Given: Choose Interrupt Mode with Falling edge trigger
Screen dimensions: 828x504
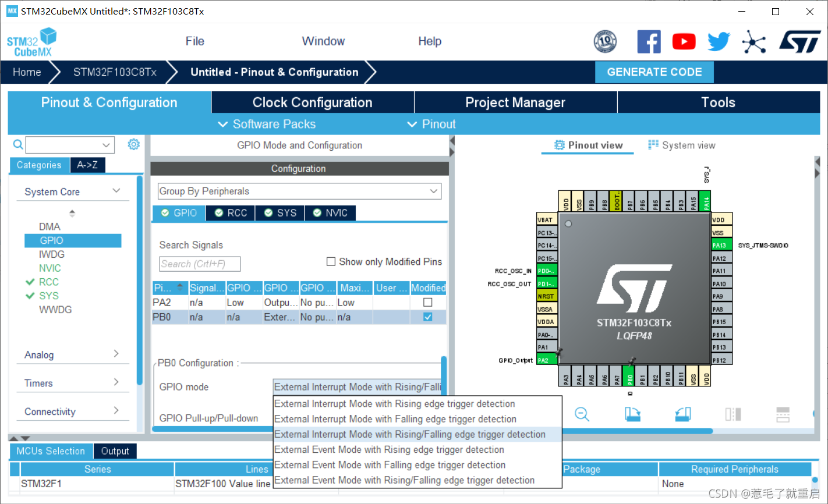Looking at the screenshot, I should [x=417, y=419].
